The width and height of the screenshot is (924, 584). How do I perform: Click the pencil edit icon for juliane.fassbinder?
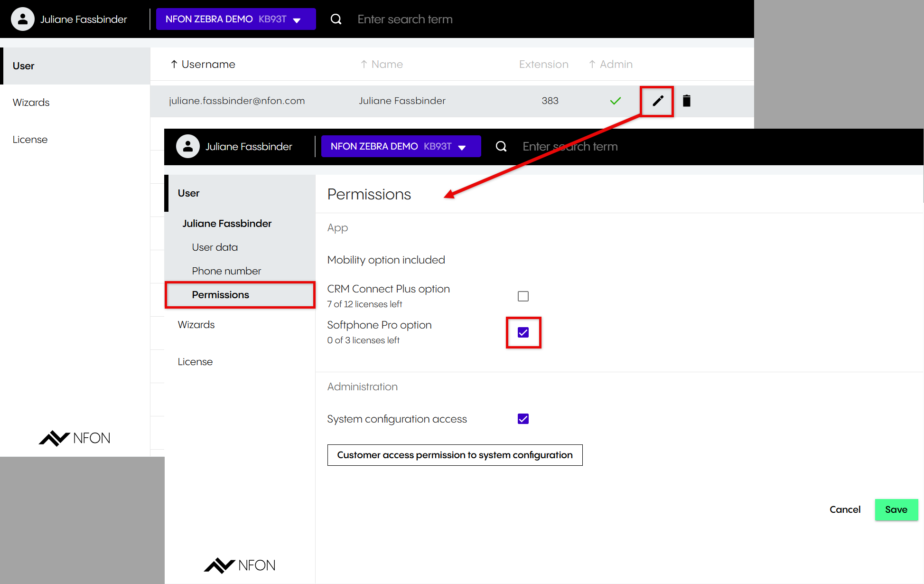pyautogui.click(x=657, y=101)
